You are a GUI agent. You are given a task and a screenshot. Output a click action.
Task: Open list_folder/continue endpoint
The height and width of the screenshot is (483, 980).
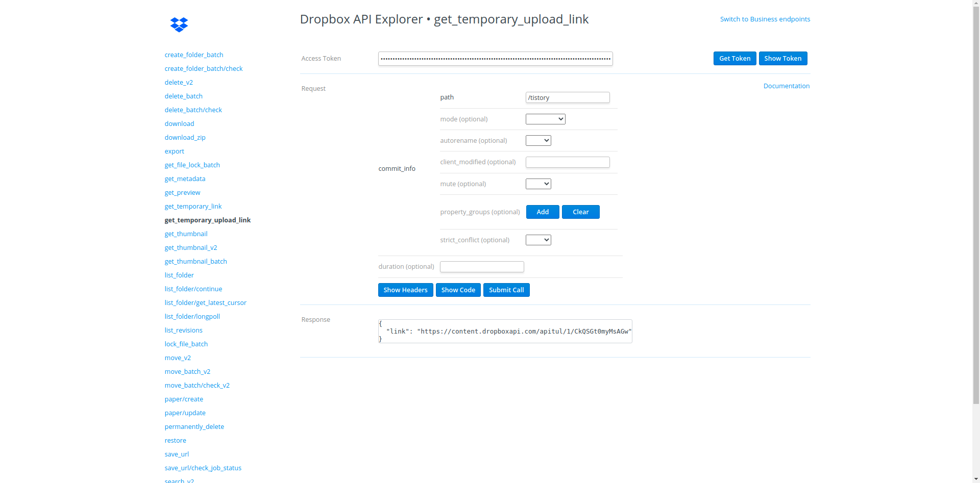(x=193, y=289)
